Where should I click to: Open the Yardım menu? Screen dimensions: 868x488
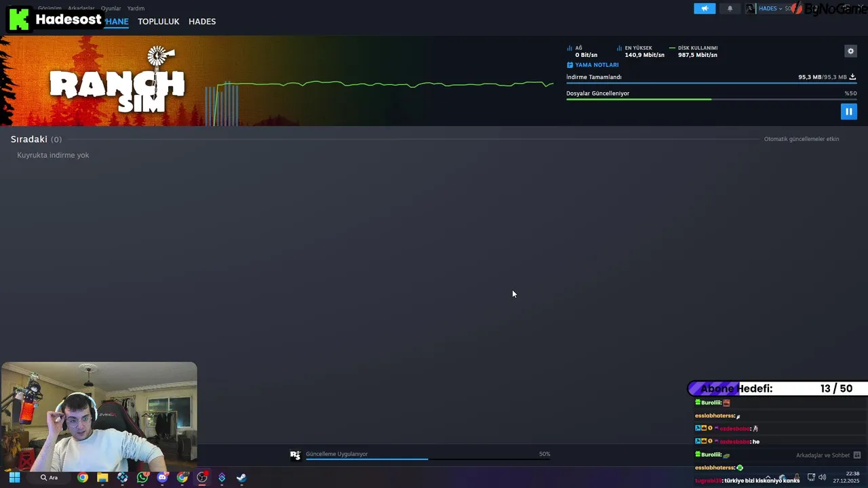point(136,8)
